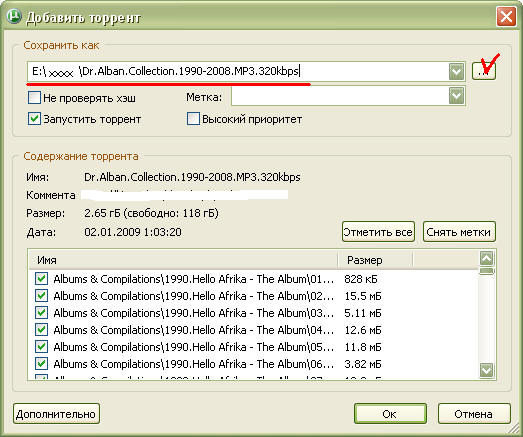Click the file list scrollbar thumb
Image resolution: width=523 pixels, height=437 pixels.
pyautogui.click(x=486, y=271)
